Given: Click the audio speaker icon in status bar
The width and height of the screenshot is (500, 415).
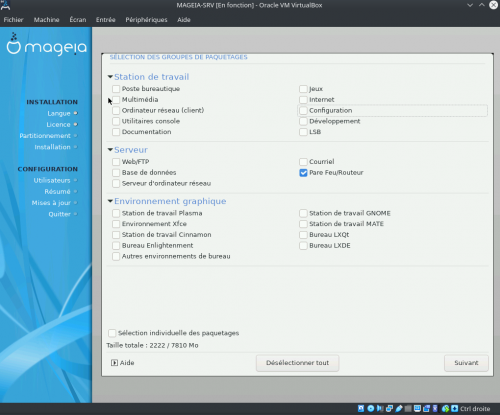Looking at the screenshot, I should click(380, 409).
